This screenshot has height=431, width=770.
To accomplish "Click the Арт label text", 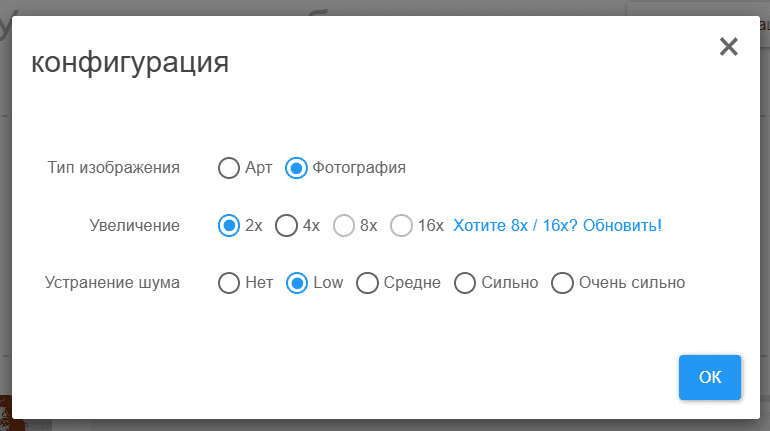I will click(x=258, y=168).
